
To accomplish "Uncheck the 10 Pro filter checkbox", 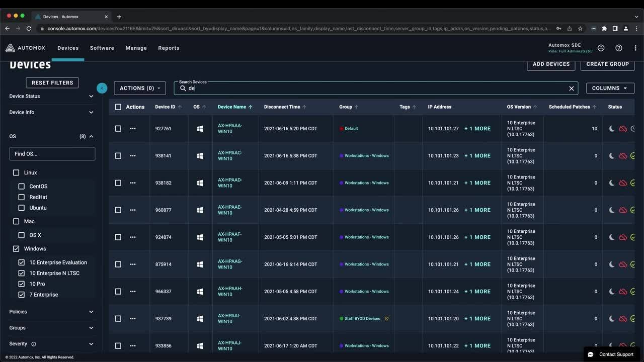I will tap(21, 284).
